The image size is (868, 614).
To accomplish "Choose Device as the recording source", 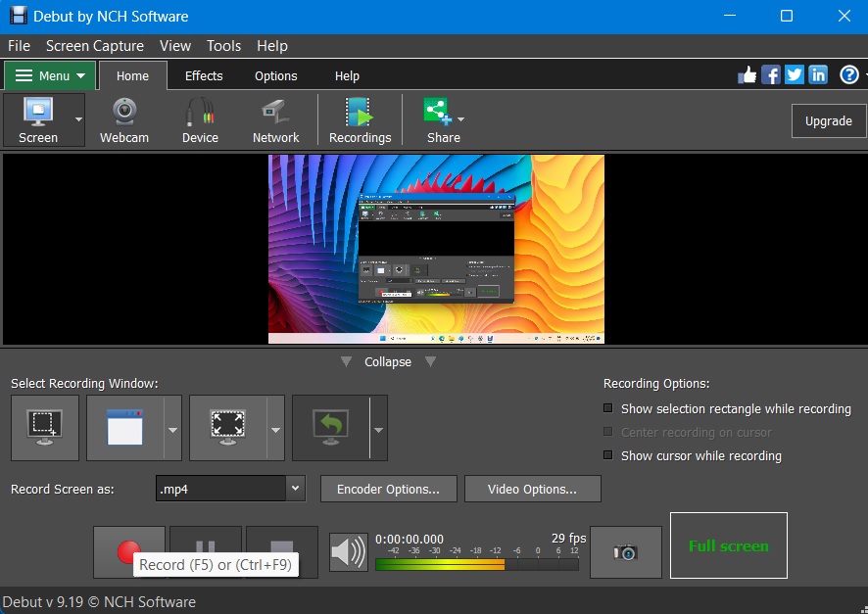I will [200, 118].
